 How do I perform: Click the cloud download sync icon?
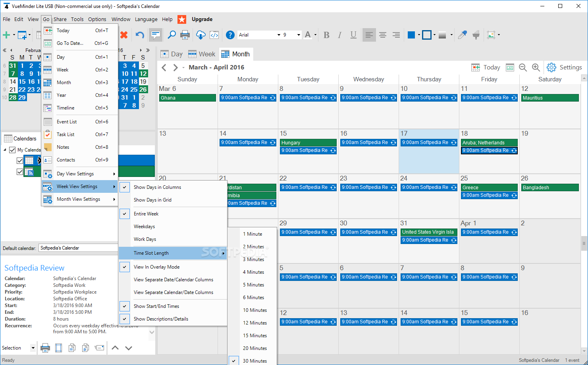pos(201,35)
